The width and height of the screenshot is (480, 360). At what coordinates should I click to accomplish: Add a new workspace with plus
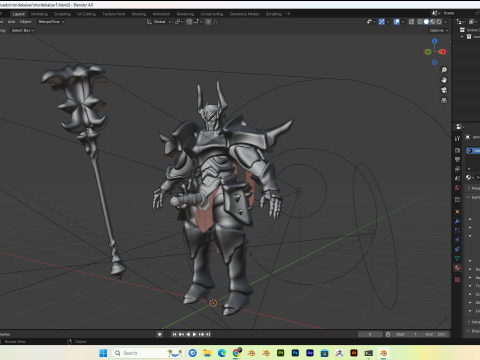tap(288, 14)
